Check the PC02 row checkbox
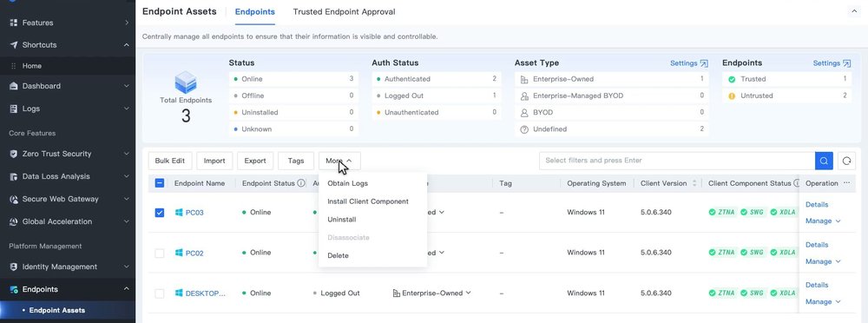 160,254
